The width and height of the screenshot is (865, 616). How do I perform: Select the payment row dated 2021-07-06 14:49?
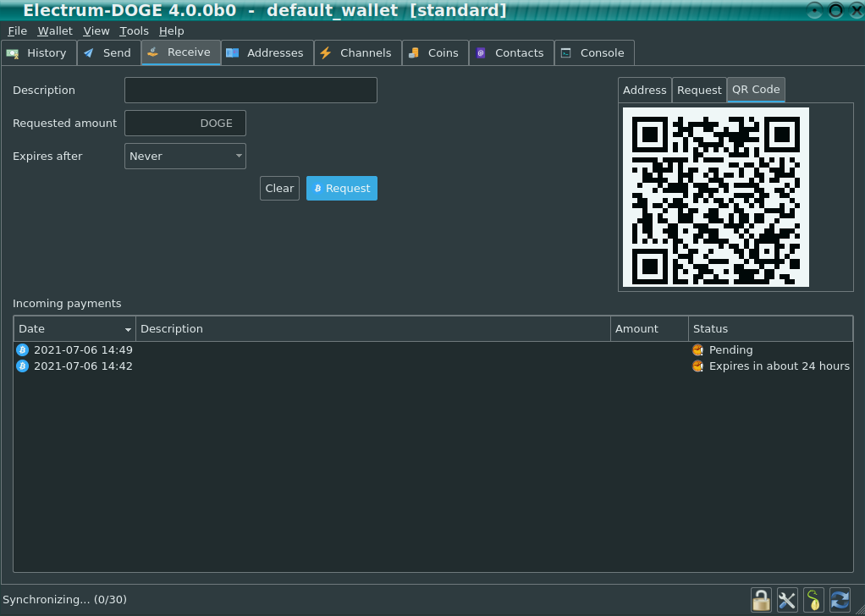tap(433, 349)
